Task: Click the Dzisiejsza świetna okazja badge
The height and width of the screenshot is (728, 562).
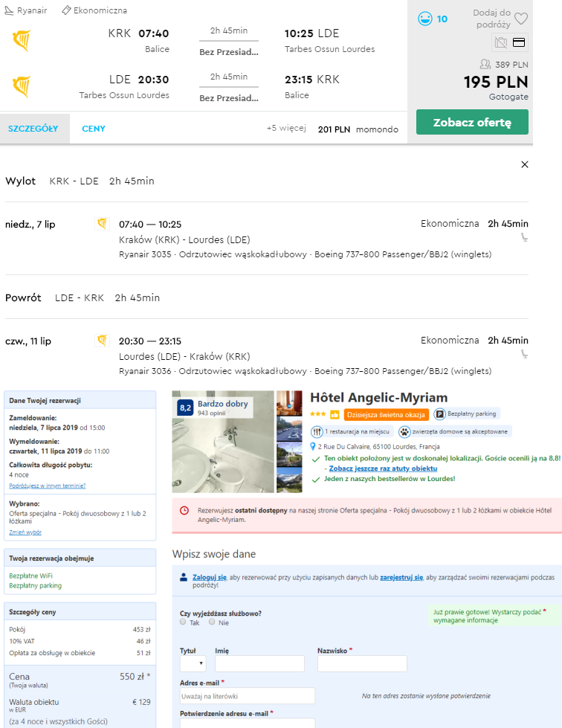Action: click(386, 415)
